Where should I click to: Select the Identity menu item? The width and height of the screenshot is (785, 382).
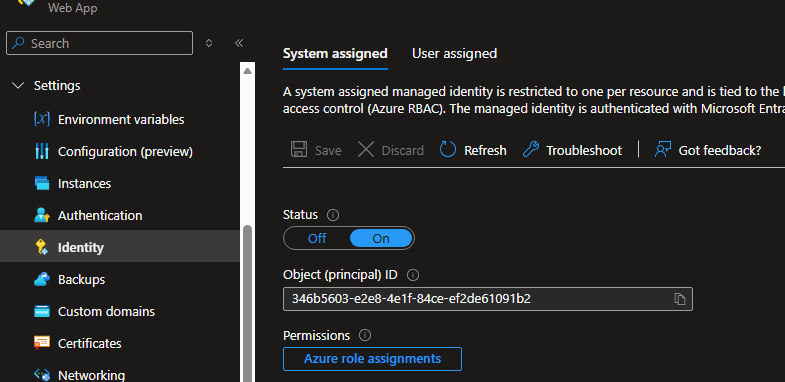pyautogui.click(x=120, y=247)
